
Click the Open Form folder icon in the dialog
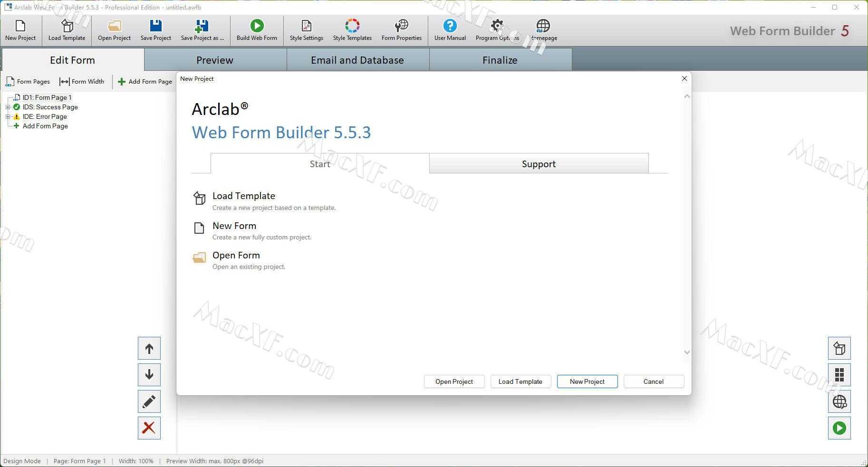pyautogui.click(x=199, y=257)
